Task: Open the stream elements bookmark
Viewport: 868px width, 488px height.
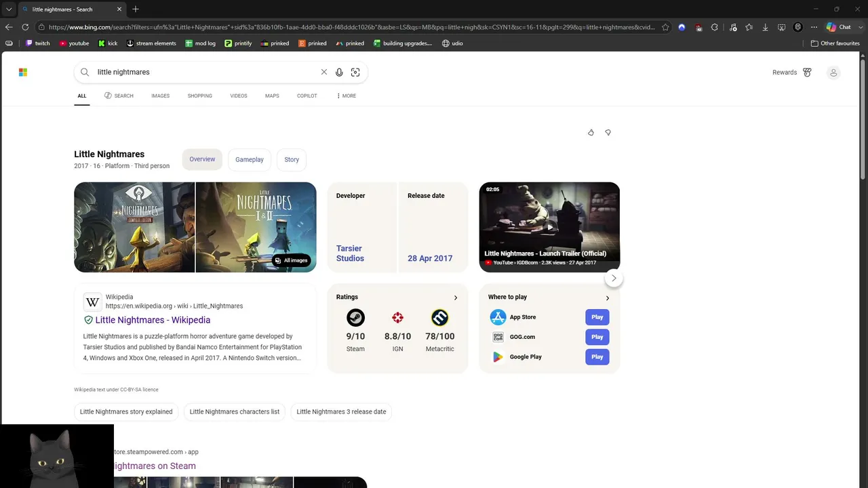Action: pyautogui.click(x=151, y=43)
